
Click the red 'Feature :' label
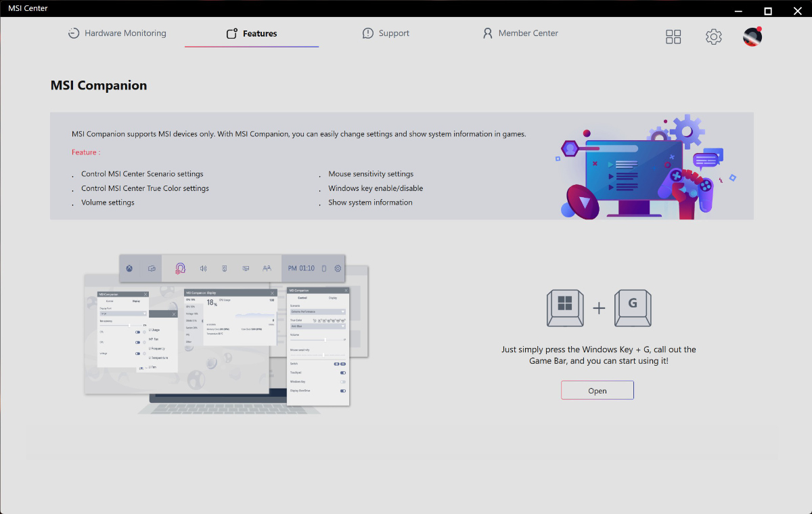point(86,152)
